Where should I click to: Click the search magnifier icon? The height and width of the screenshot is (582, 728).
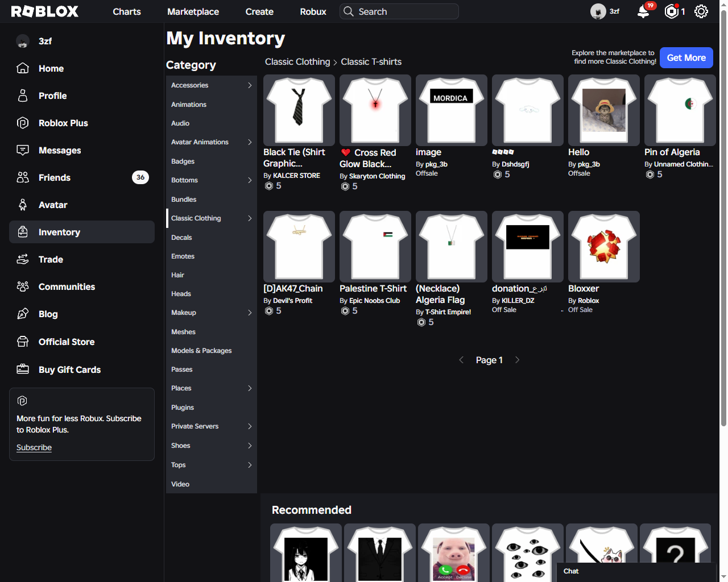[349, 11]
